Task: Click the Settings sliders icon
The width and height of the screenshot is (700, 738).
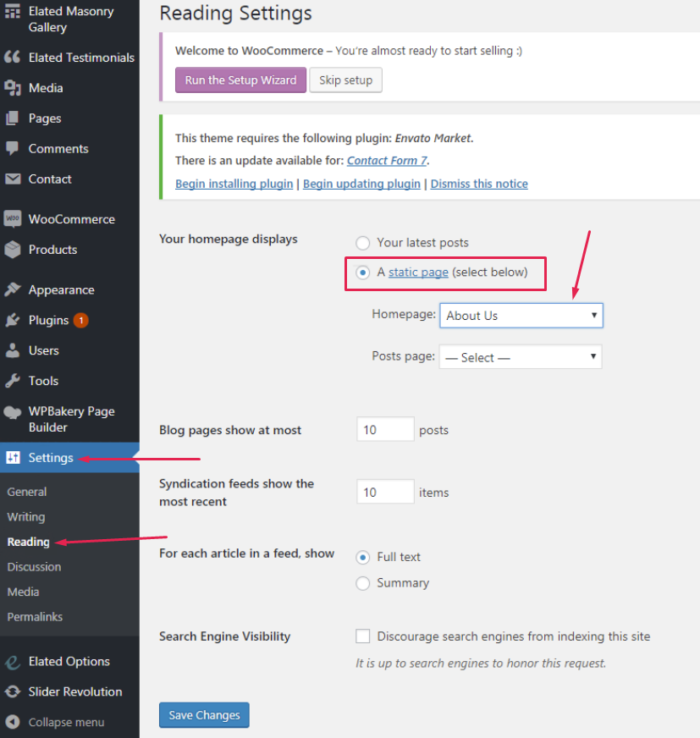Action: click(x=14, y=458)
